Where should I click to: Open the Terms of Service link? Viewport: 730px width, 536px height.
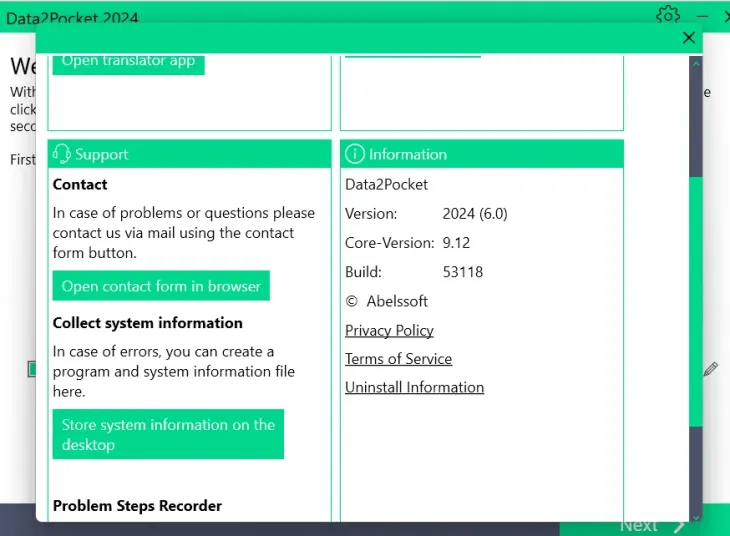pos(398,359)
